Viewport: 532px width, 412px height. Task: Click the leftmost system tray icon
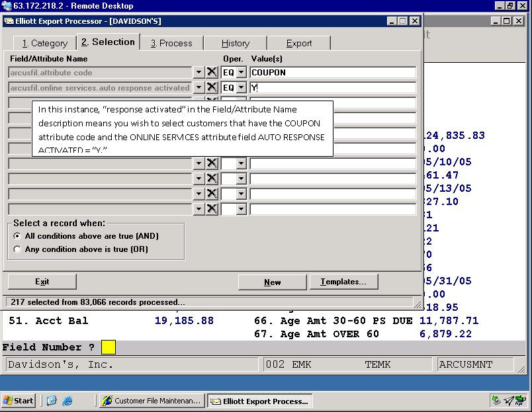[x=496, y=401]
